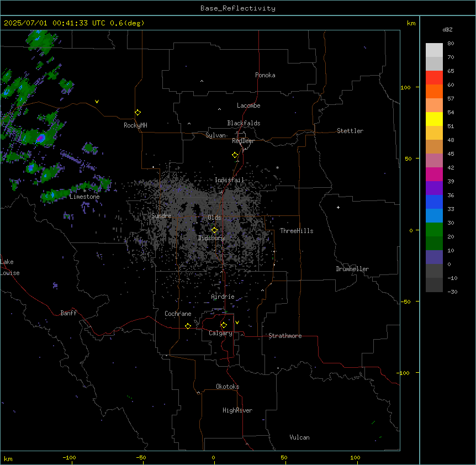Viewport: 476px width, 465px height.
Task: Click the 100 tick on the right axis
Action: pos(405,87)
